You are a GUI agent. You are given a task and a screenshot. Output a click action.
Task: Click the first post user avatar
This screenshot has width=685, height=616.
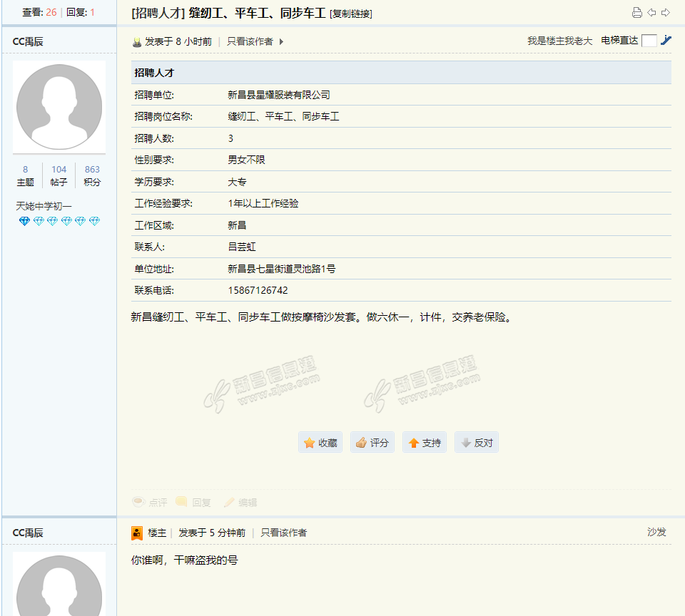pyautogui.click(x=59, y=106)
